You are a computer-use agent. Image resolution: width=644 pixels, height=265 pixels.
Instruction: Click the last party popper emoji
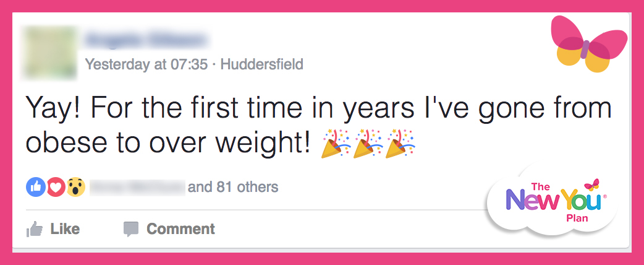[400, 144]
